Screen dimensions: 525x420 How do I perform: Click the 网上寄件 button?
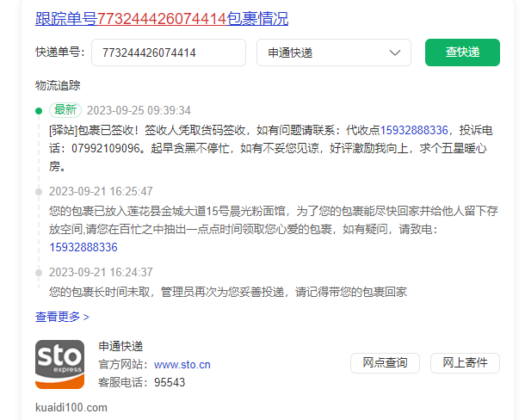tap(465, 363)
